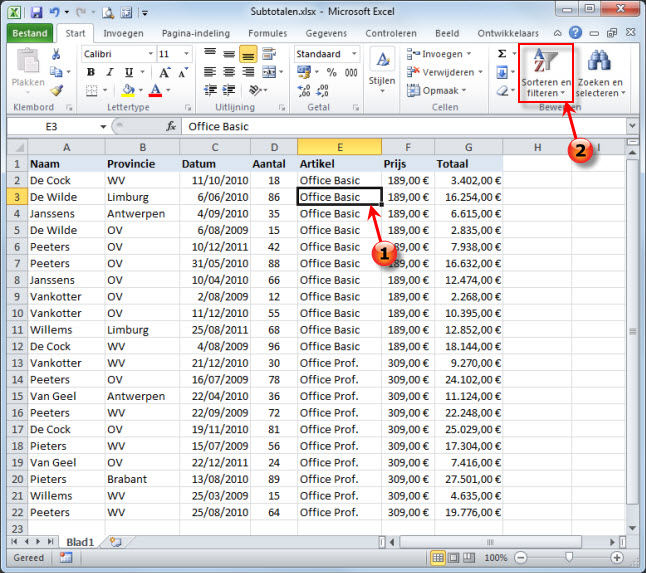Toggle center horizontal alignment
The width and height of the screenshot is (646, 573).
point(229,72)
